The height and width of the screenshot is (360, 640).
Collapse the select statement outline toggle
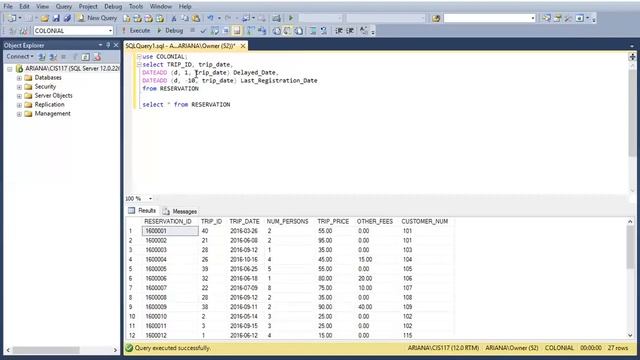coord(139,64)
